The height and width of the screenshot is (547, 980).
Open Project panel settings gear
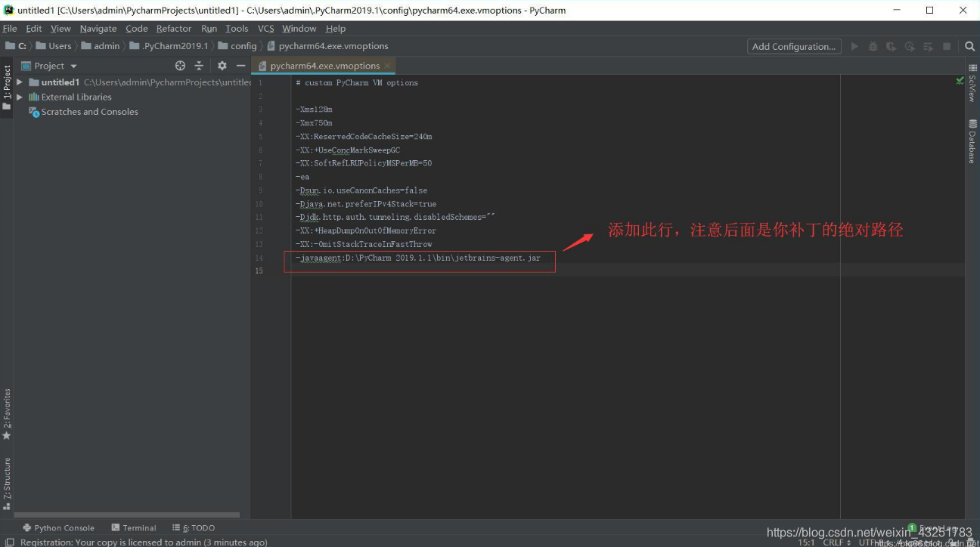[x=222, y=66]
